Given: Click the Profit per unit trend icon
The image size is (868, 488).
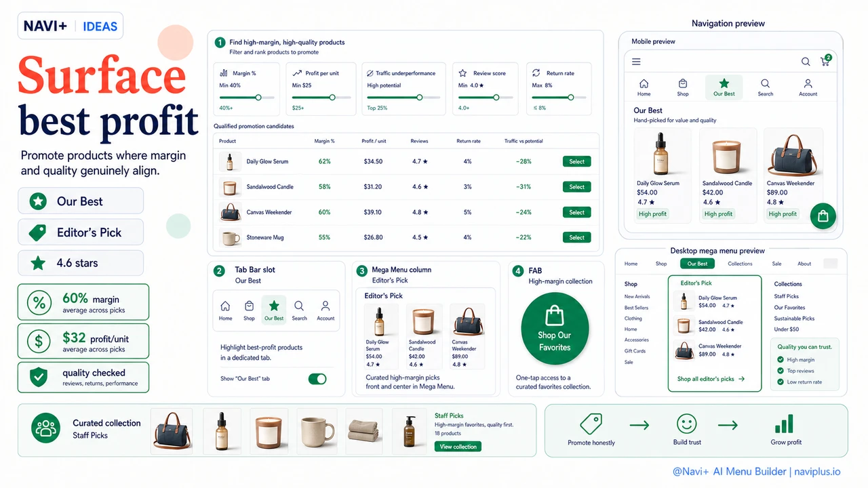Looking at the screenshot, I should [297, 73].
